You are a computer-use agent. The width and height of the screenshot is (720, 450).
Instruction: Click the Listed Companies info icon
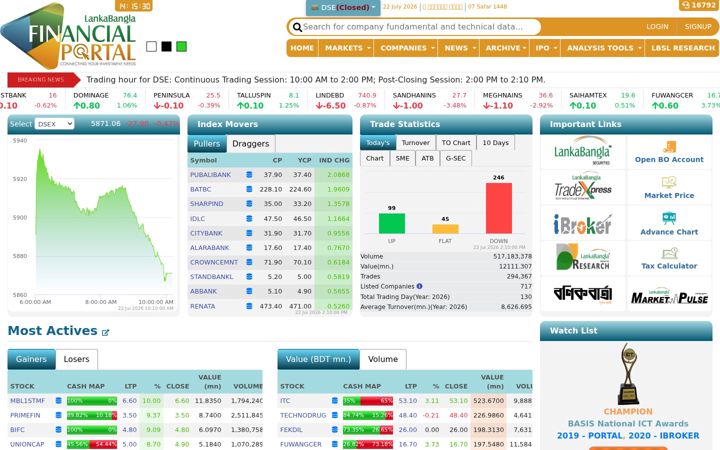pos(419,286)
